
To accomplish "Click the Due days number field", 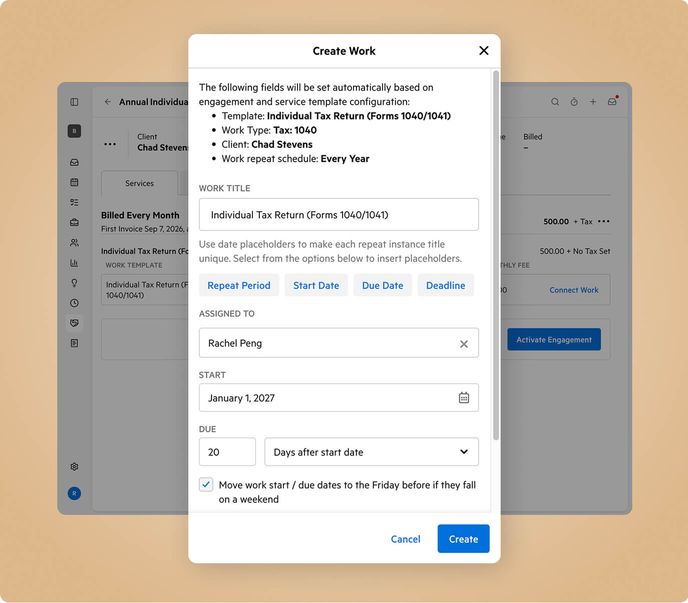I will point(227,452).
